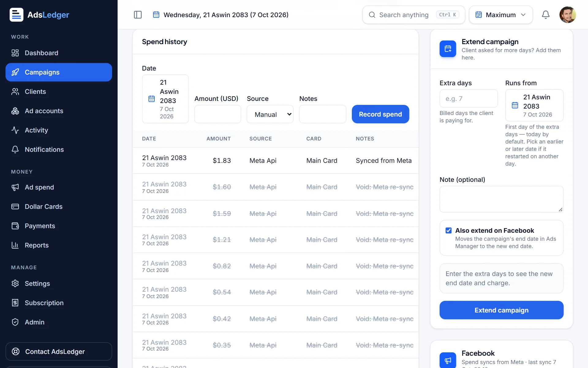588x368 pixels.
Task: Click the $1.83 amount cell
Action: coord(222,161)
